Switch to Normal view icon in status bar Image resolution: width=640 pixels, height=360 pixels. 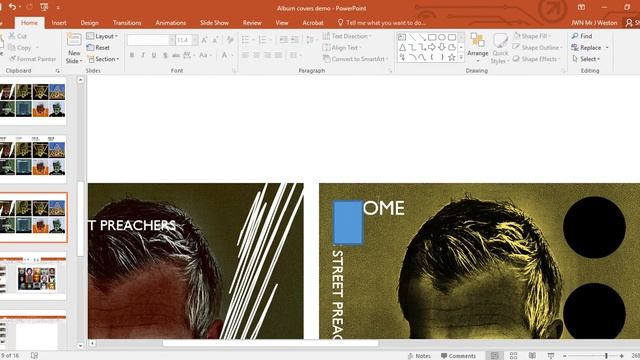(x=494, y=356)
